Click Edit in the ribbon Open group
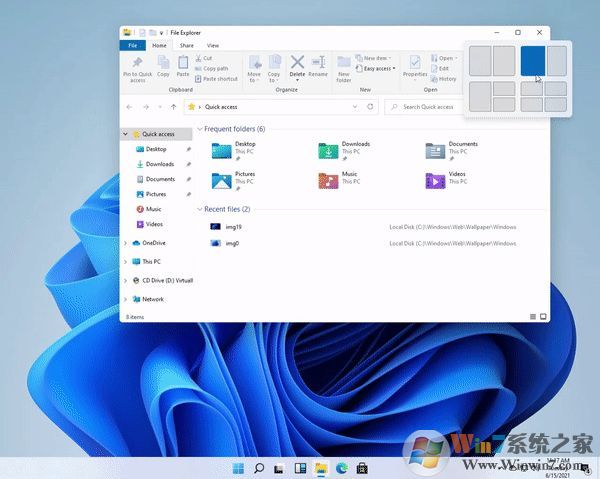The width and height of the screenshot is (600, 479). point(440,68)
